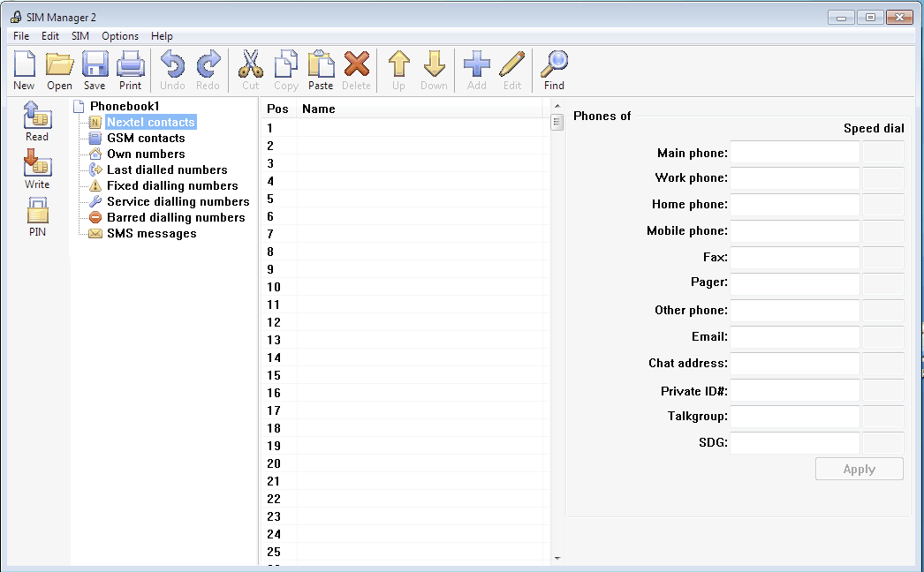Click inside the Home phone input field

point(793,206)
